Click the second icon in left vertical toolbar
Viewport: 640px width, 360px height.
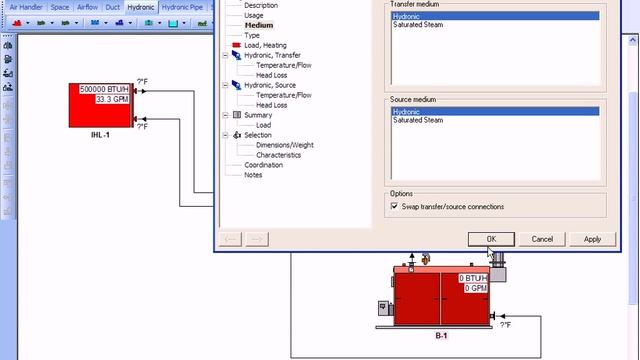coord(8,60)
